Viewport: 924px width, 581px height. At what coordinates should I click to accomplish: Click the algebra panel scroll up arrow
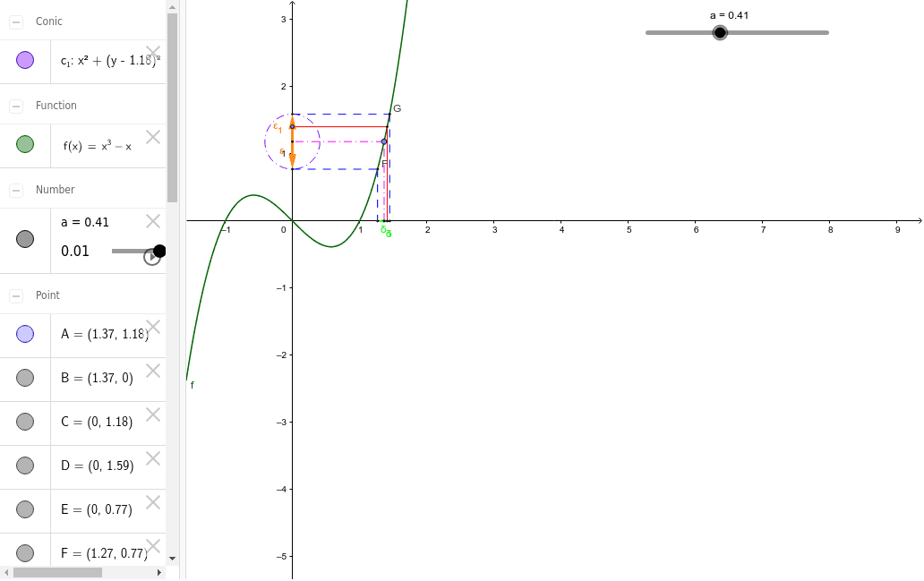click(x=172, y=8)
